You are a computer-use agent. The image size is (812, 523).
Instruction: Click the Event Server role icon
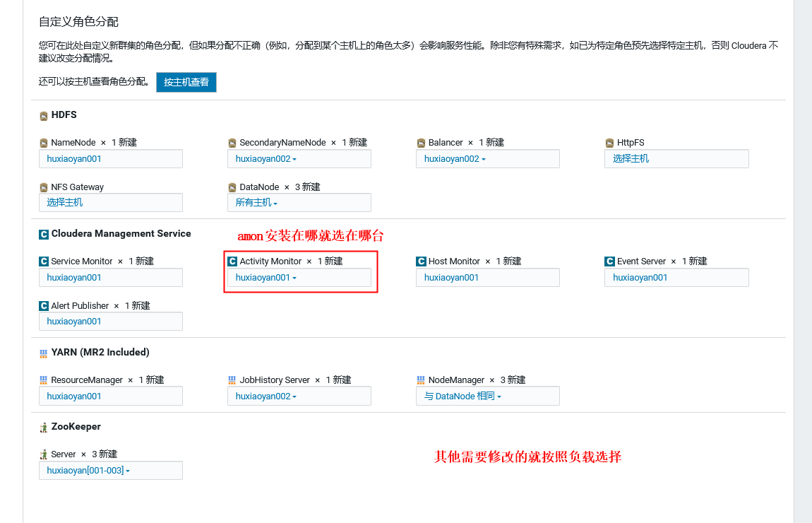609,261
